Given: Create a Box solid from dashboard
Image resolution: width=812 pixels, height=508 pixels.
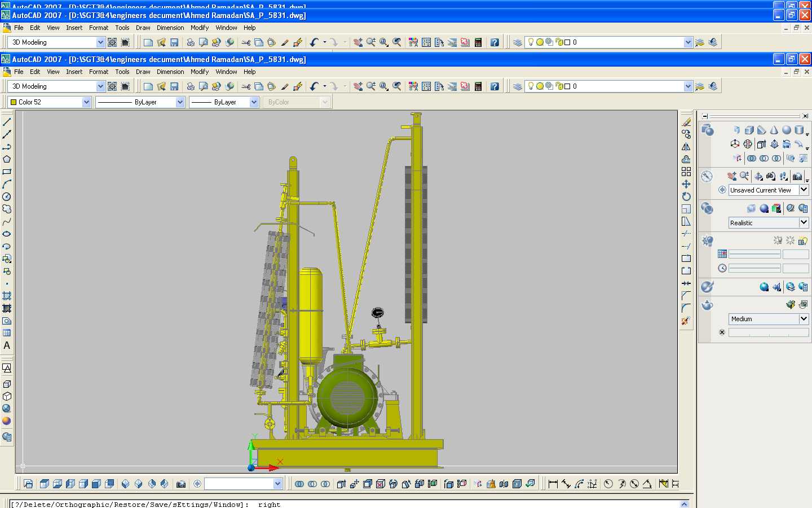Looking at the screenshot, I should pyautogui.click(x=749, y=130).
